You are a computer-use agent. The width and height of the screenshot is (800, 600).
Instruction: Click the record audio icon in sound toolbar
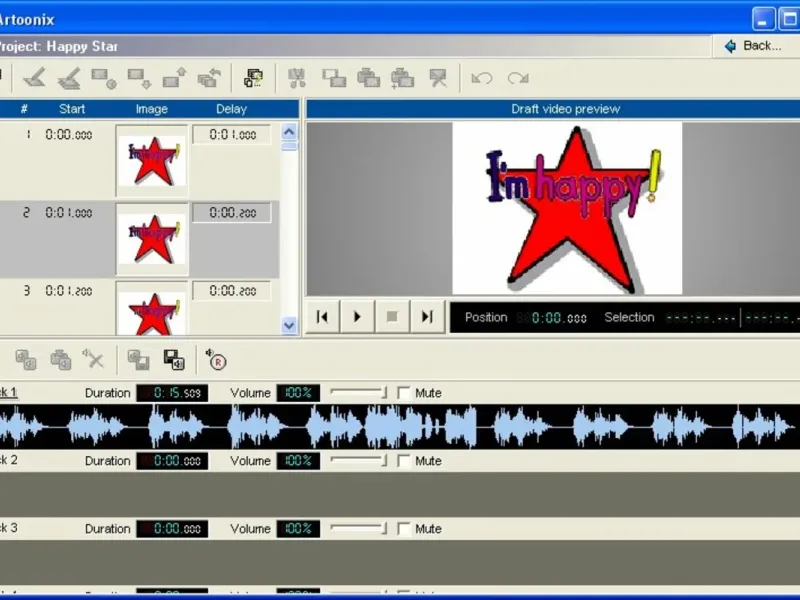[x=216, y=360]
